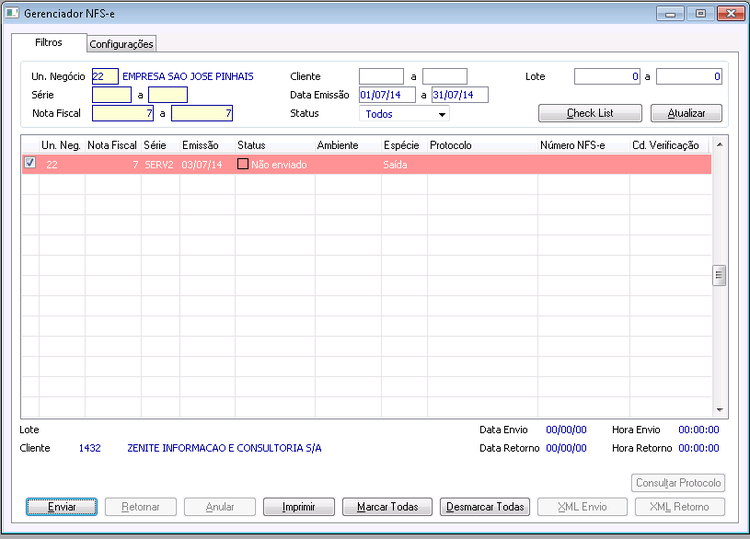
Task: Focus the first Lote input field
Action: [607, 77]
